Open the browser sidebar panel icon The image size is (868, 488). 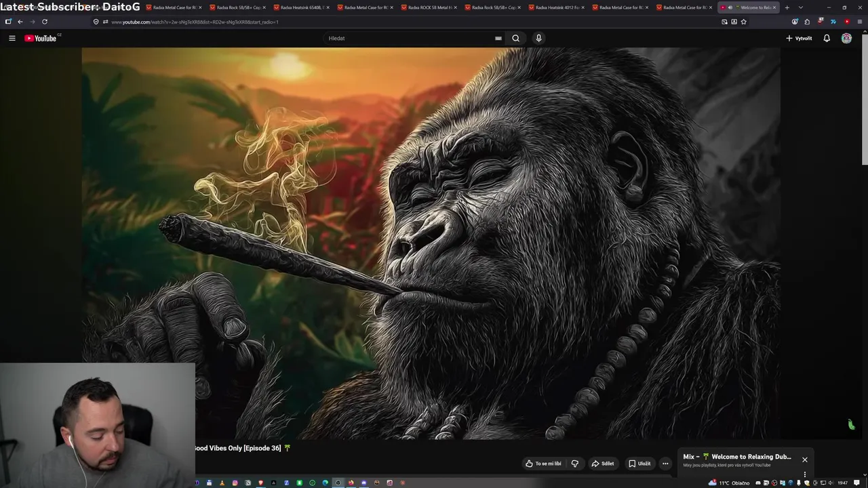click(8, 22)
